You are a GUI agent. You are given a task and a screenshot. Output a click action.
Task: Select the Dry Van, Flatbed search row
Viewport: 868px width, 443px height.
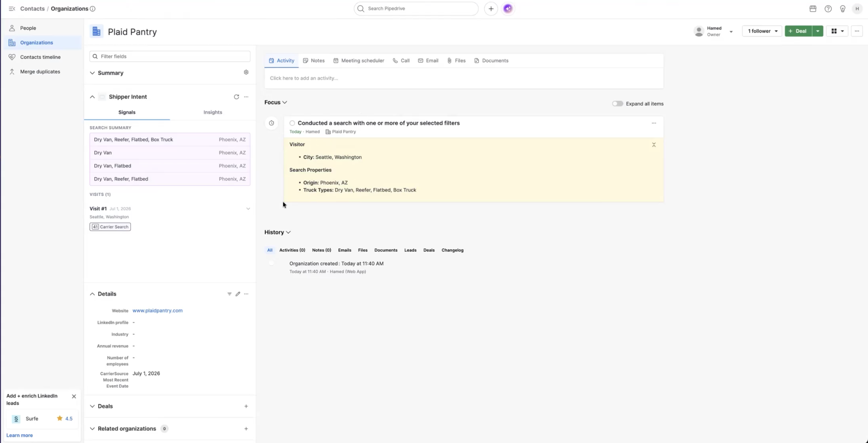pyautogui.click(x=170, y=166)
